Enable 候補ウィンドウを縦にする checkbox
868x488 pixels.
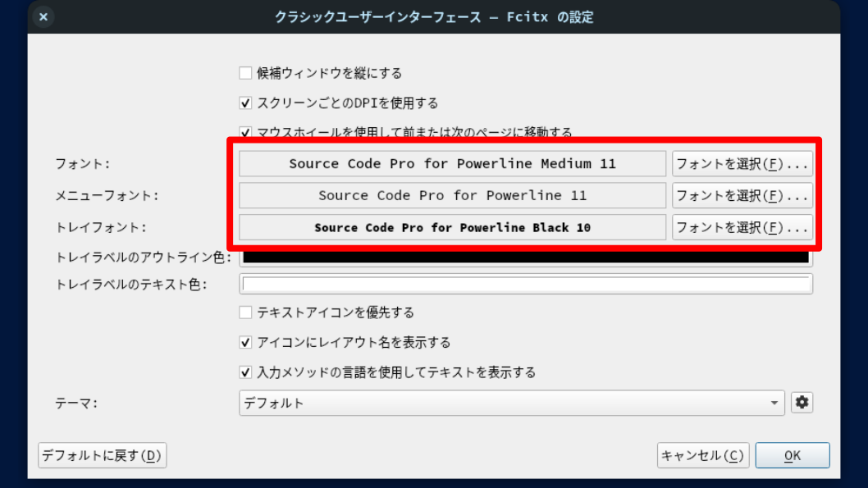tap(245, 73)
